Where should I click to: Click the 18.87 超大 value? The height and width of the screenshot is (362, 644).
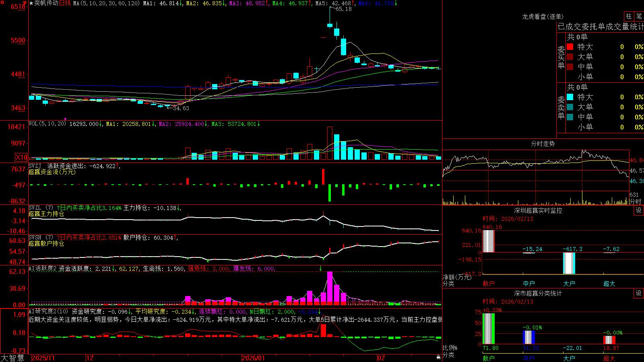tap(611, 348)
